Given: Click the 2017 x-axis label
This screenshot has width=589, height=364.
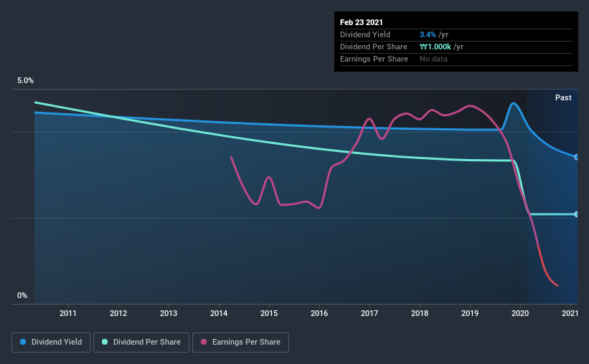Looking at the screenshot, I should [369, 313].
